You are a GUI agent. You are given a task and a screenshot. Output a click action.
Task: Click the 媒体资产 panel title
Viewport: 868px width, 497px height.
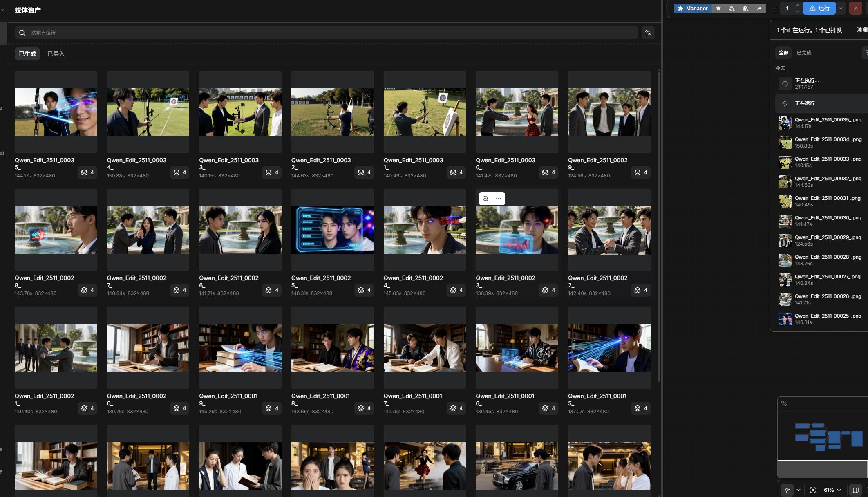(x=28, y=10)
